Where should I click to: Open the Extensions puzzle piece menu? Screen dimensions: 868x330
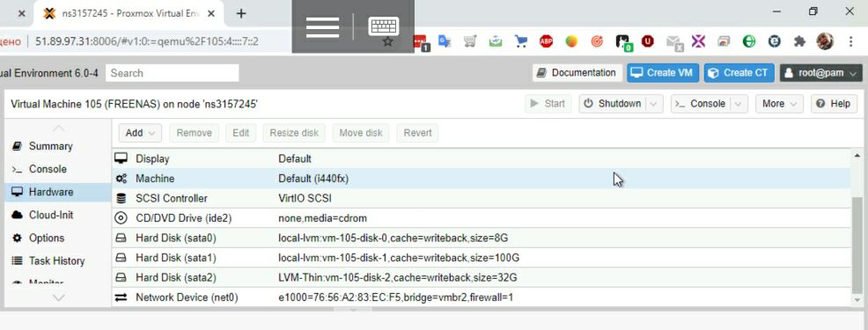coord(799,41)
